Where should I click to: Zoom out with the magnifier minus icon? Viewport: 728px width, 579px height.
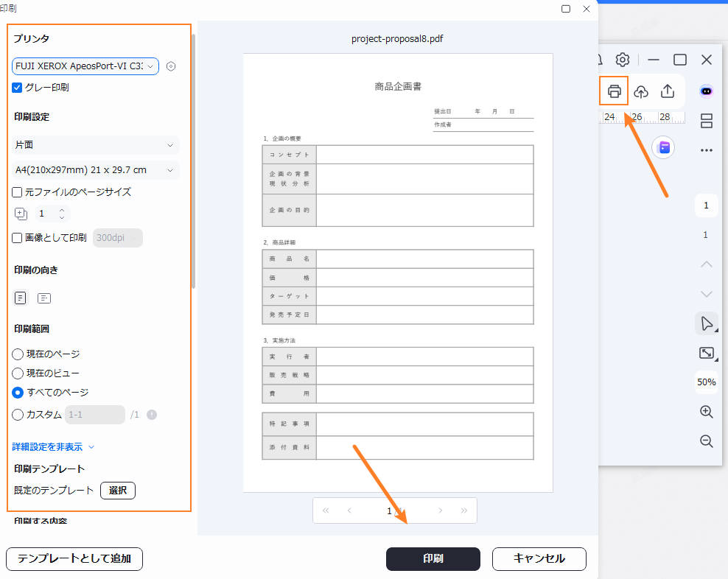706,441
